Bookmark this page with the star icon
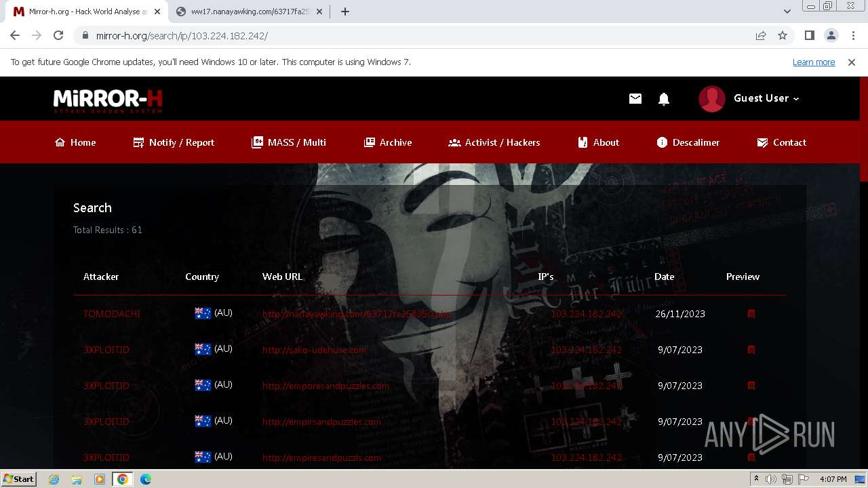 (783, 36)
